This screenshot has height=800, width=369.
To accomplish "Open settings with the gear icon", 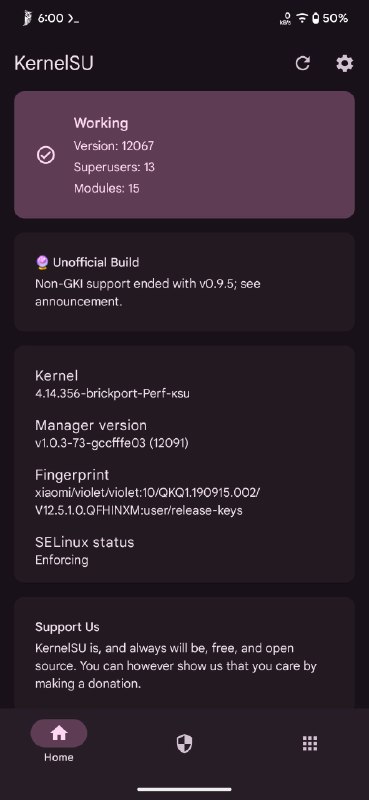I will 345,63.
